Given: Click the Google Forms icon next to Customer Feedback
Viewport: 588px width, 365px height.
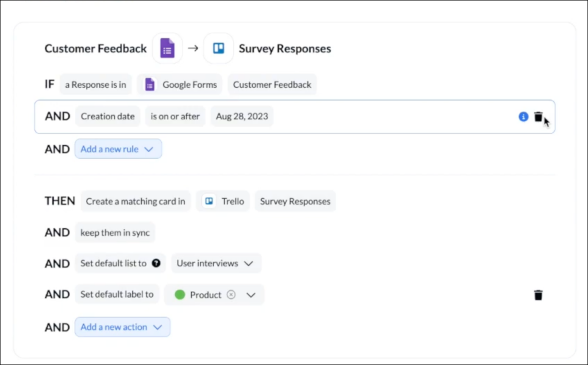Looking at the screenshot, I should [x=167, y=48].
